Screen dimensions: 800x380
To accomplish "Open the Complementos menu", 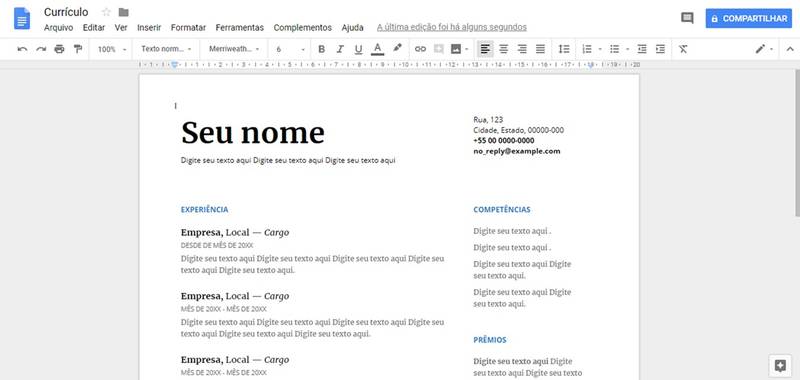I will pyautogui.click(x=303, y=28).
